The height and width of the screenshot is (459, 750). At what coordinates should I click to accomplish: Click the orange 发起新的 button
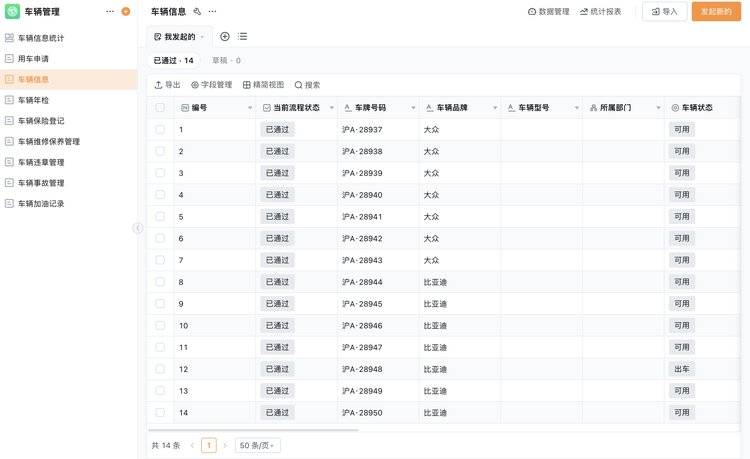[x=716, y=12]
